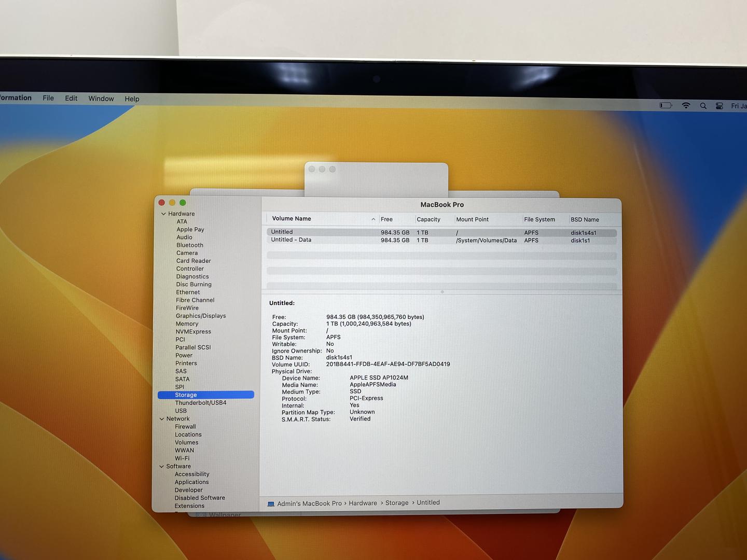Image resolution: width=747 pixels, height=560 pixels.
Task: Sort by the Free column header
Action: point(386,219)
